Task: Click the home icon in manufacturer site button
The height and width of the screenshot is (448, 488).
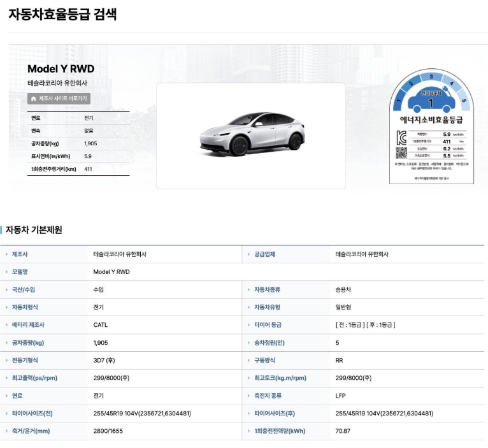Action: [34, 99]
